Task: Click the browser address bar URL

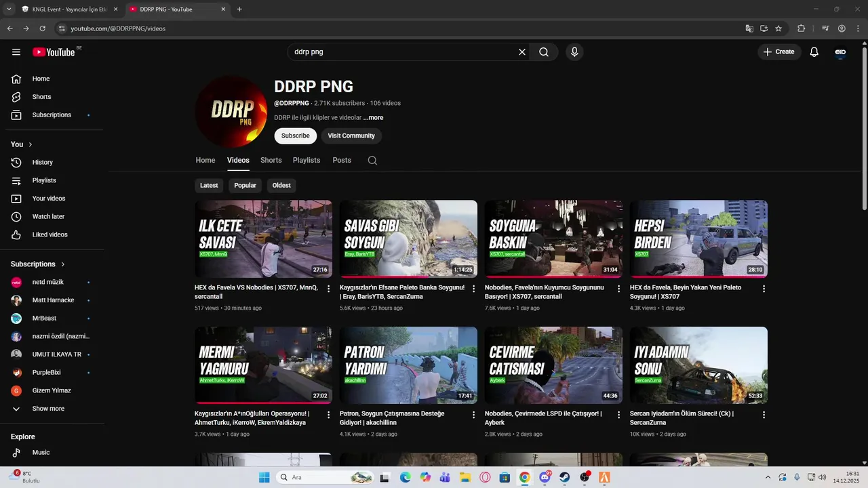Action: click(118, 28)
